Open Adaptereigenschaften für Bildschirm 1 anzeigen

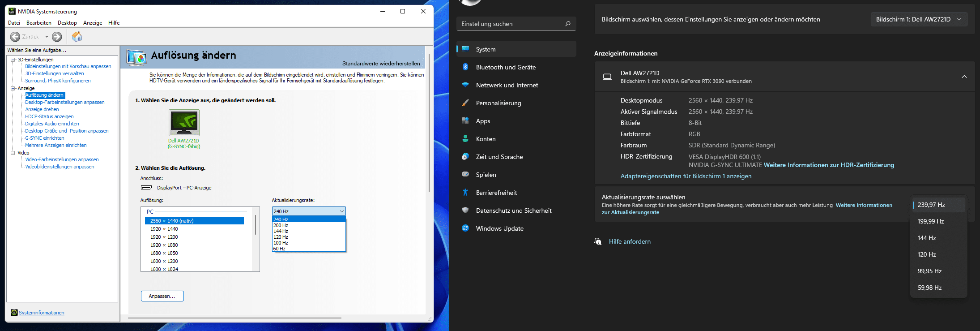(x=686, y=176)
